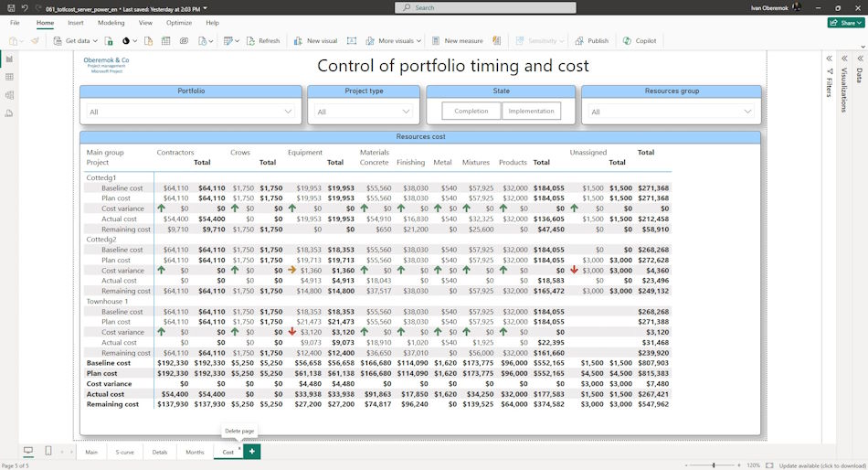The image size is (868, 470).
Task: Adjust the zoom slider
Action: 714,465
